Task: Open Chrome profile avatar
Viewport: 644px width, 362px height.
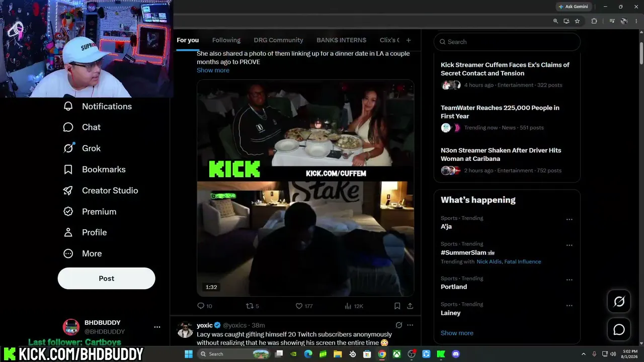Action: [x=624, y=21]
